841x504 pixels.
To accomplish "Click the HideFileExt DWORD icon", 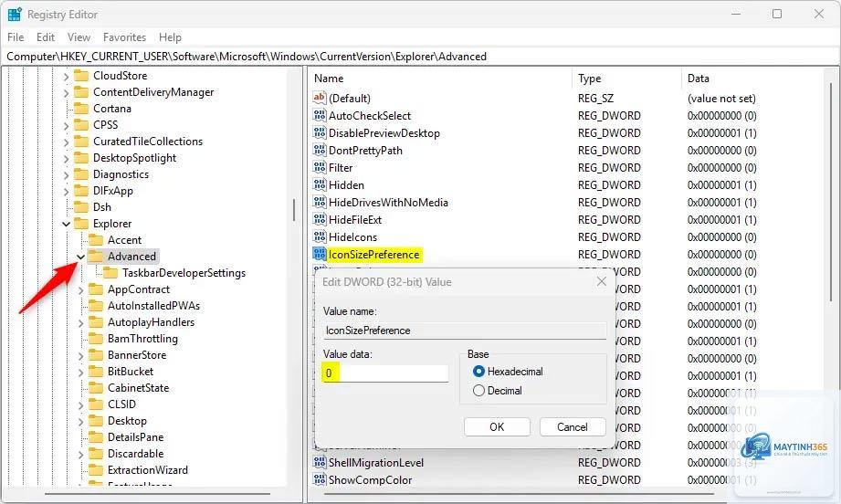I will tap(319, 219).
